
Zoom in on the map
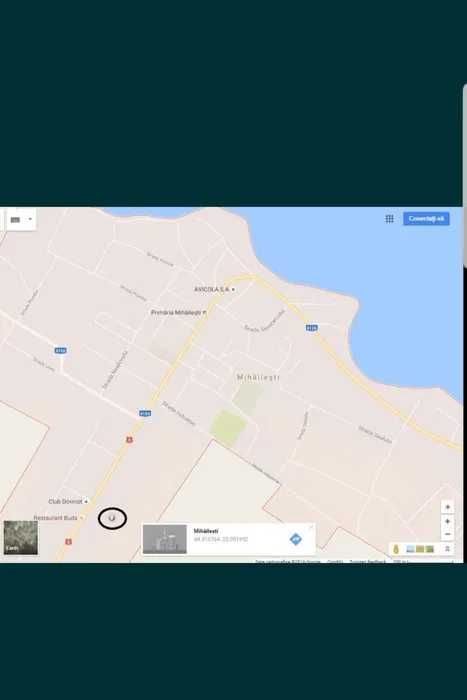coord(447,521)
